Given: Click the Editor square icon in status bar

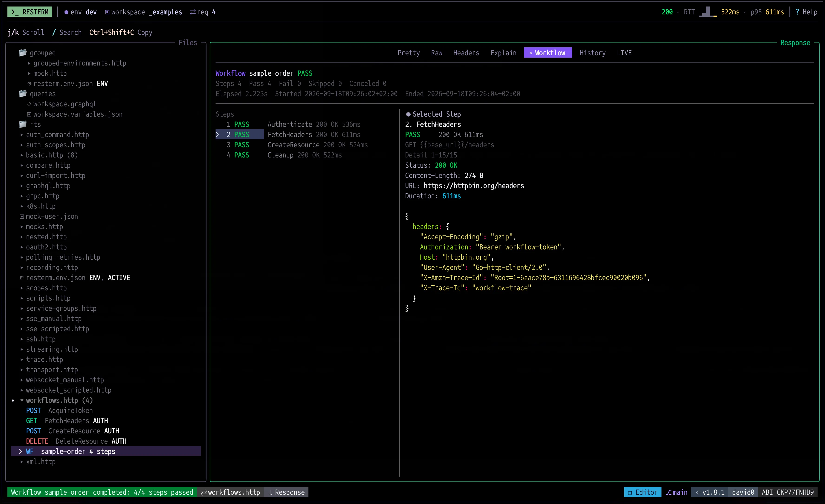Looking at the screenshot, I should tap(630, 492).
